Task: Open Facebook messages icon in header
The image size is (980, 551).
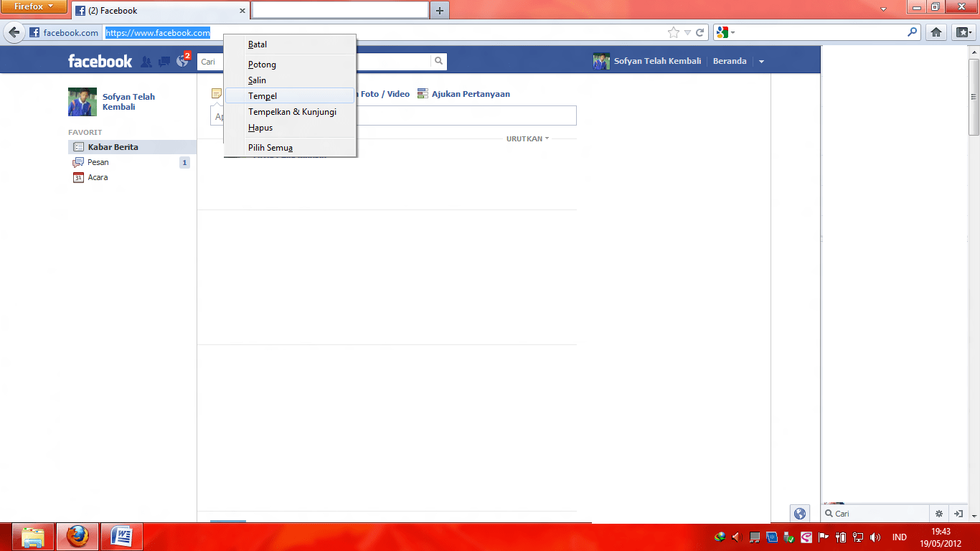Action: pyautogui.click(x=164, y=62)
